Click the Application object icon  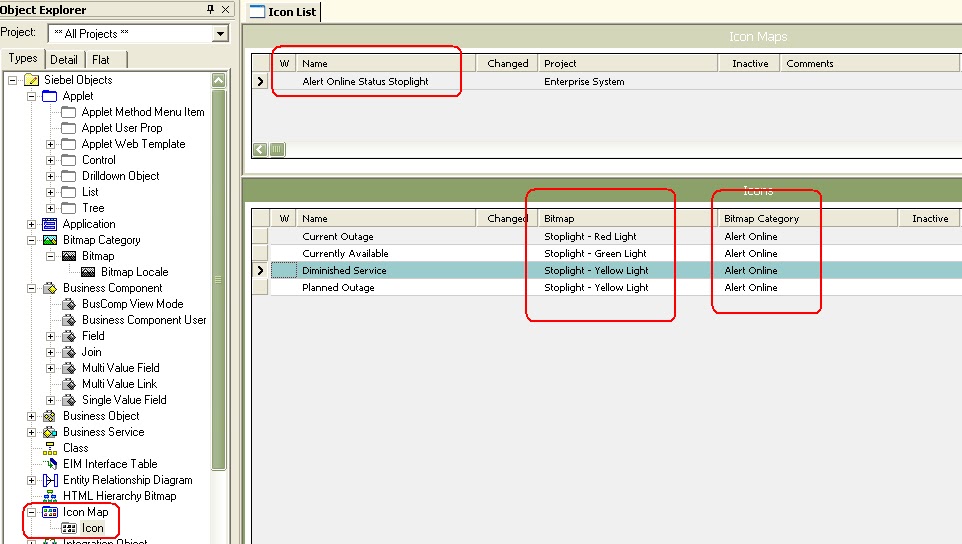[x=50, y=224]
